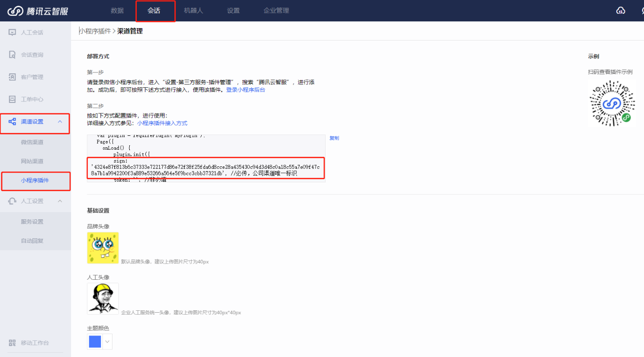Collapse the 渠道设置 section chevron
This screenshot has height=357, width=644.
point(60,122)
